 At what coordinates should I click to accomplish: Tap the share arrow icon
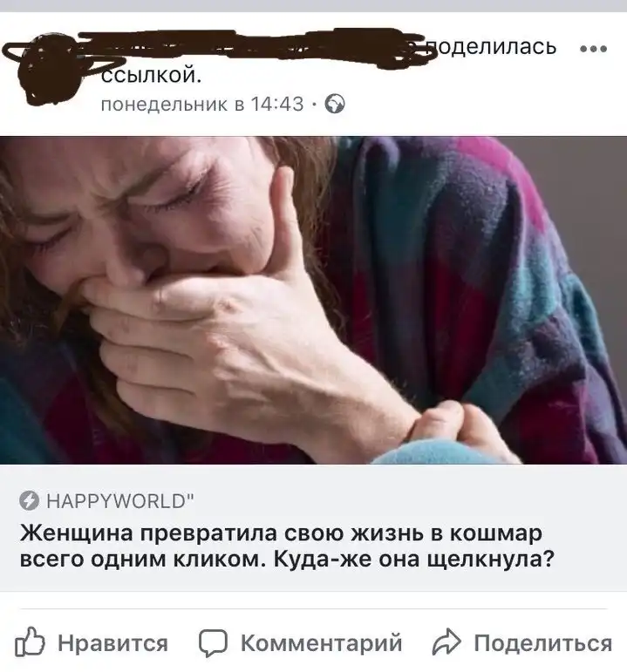click(x=446, y=642)
